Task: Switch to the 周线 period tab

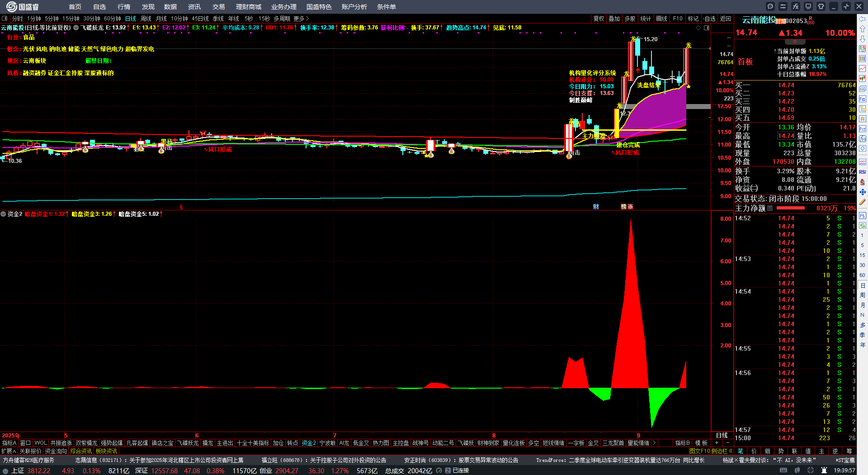Action: pos(146,19)
